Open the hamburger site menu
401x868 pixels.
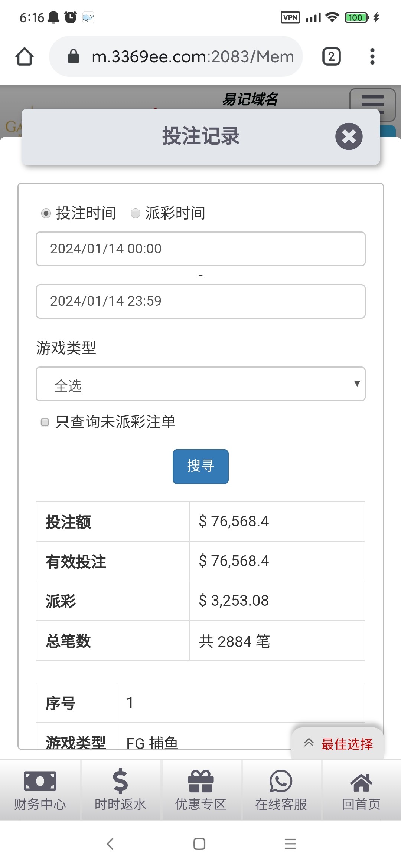[372, 102]
